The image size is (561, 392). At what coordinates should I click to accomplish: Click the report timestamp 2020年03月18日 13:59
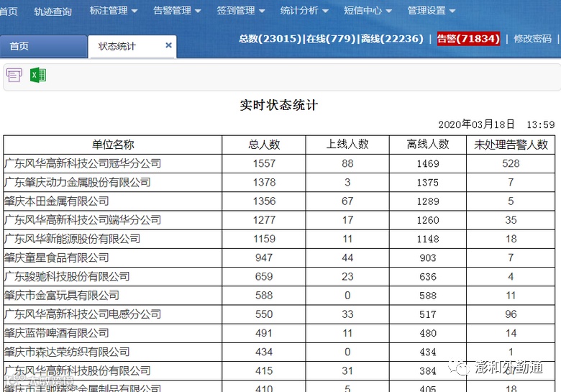click(x=496, y=124)
